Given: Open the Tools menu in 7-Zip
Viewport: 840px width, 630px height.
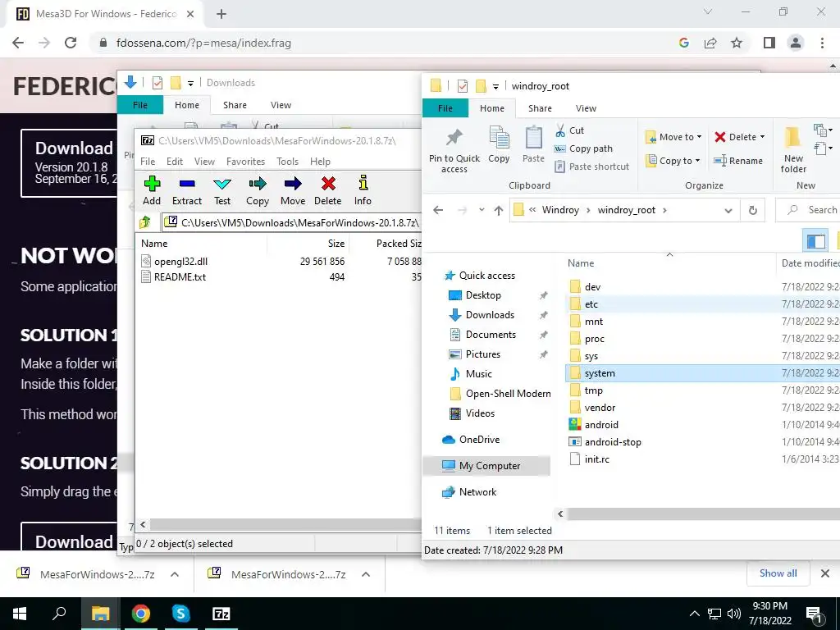Looking at the screenshot, I should (287, 162).
